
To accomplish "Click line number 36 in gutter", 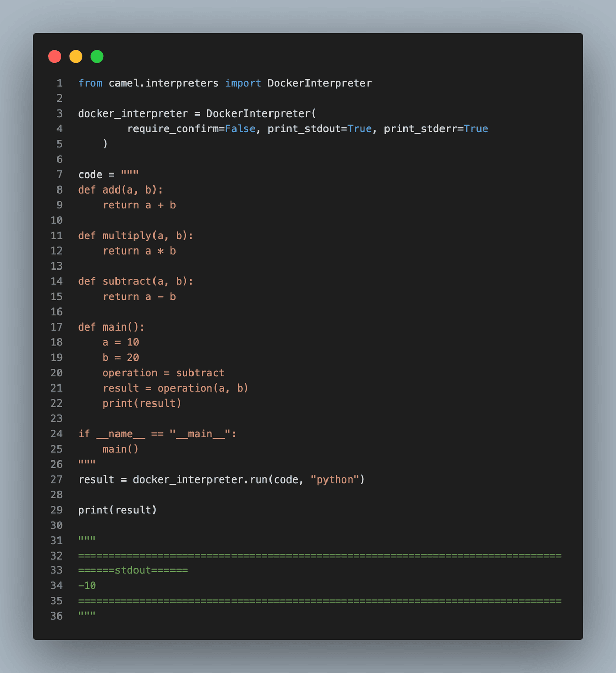I will (x=56, y=616).
